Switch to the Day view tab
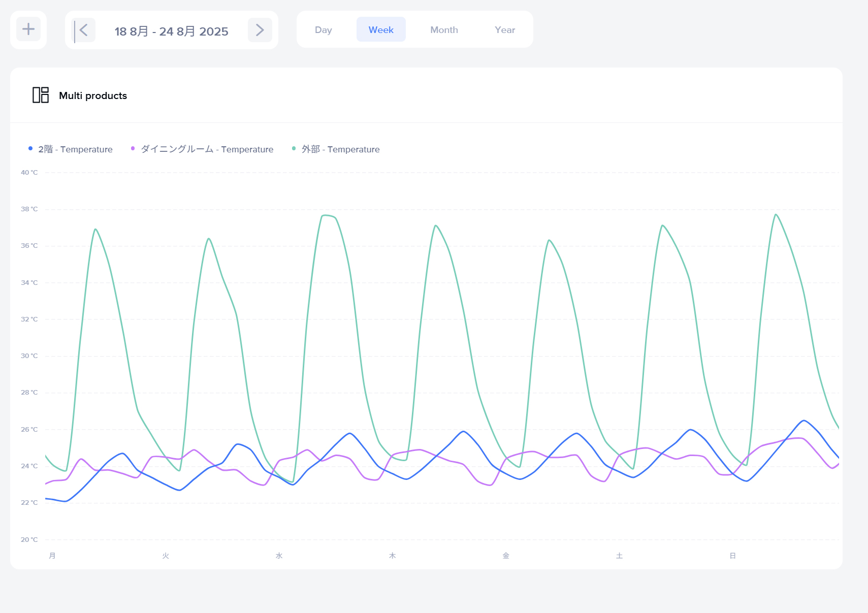The image size is (868, 613). 323,30
